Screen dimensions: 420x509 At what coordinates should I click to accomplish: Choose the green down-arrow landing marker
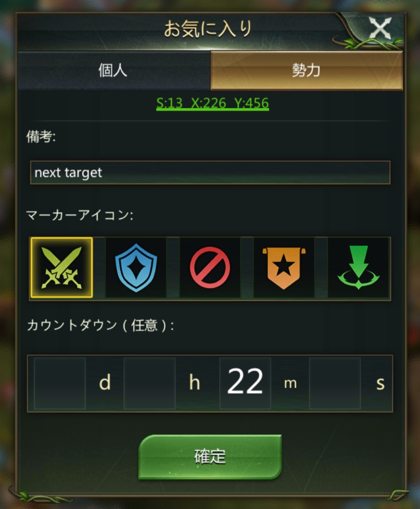pos(358,268)
